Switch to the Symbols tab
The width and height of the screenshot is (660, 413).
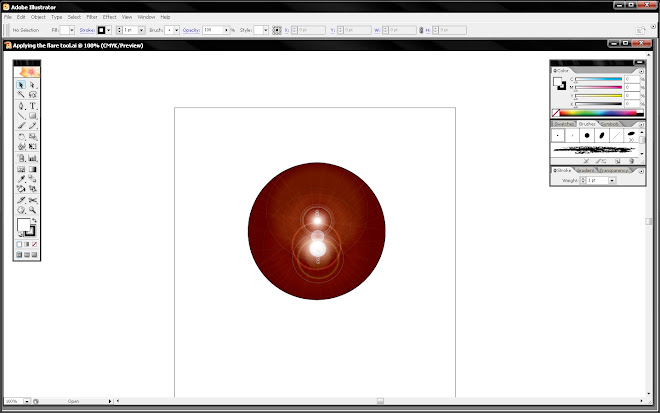[x=610, y=124]
